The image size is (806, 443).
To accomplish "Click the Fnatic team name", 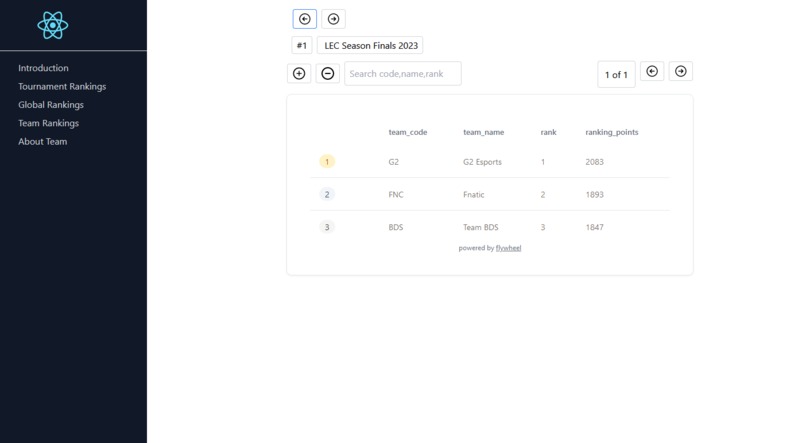I will (473, 194).
